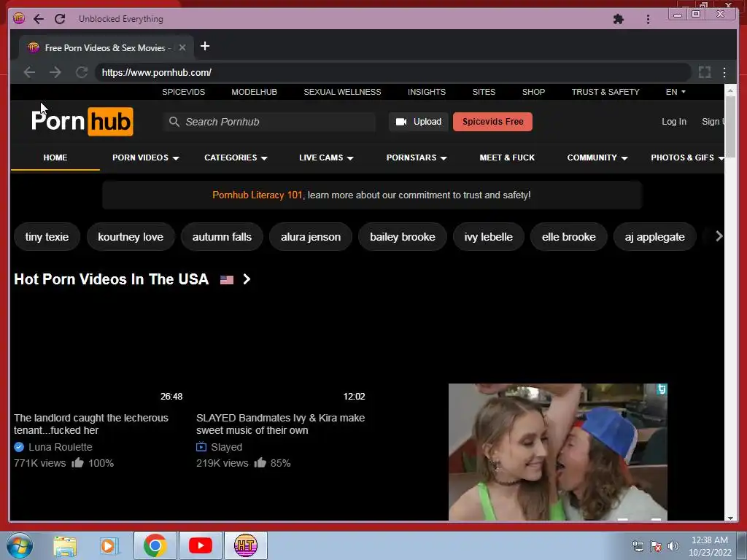The width and height of the screenshot is (747, 560).
Task: Select the 'tiny texie' search tag
Action: [47, 237]
